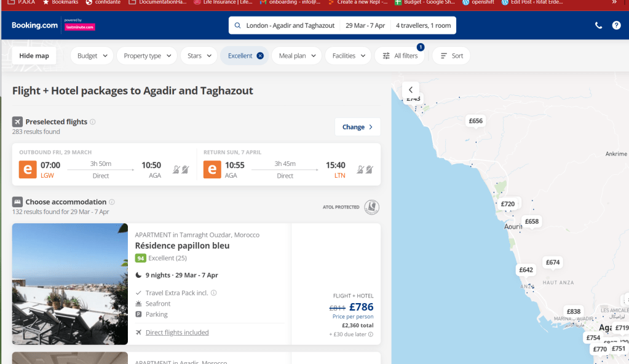The image size is (629, 364).
Task: Click the £786 price per person
Action: tap(361, 307)
